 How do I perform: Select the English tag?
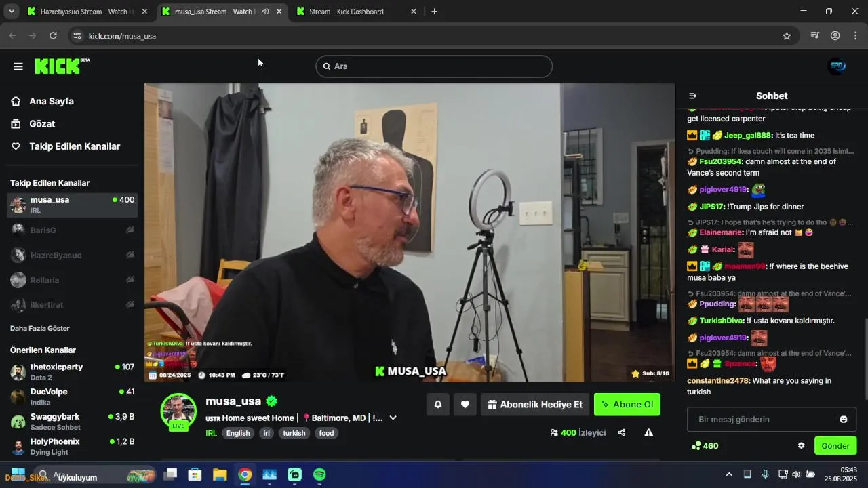coord(238,433)
